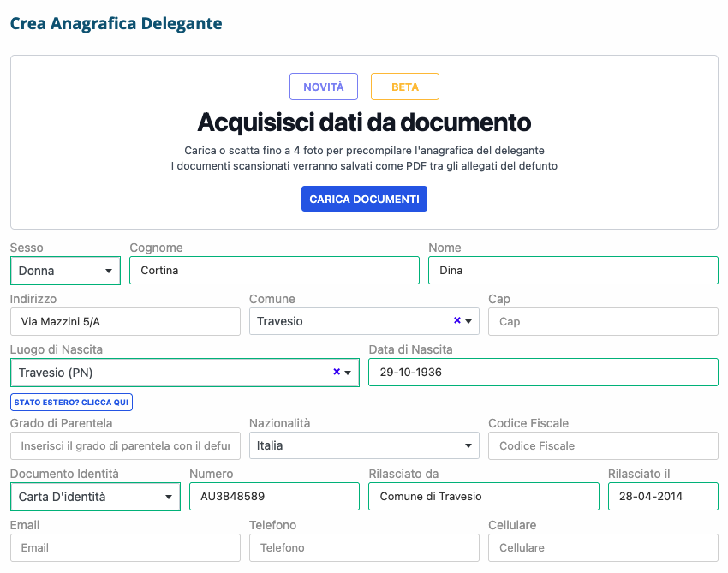
Task: Click the Cellulare input field
Action: point(603,547)
